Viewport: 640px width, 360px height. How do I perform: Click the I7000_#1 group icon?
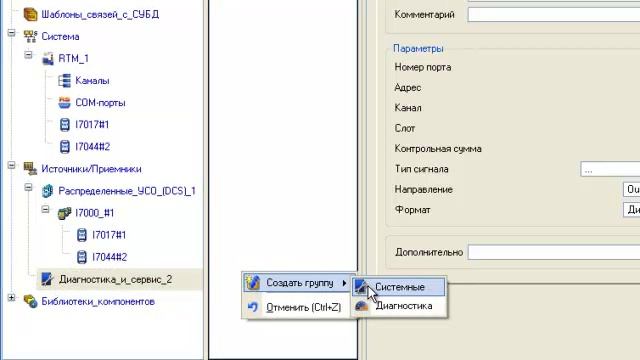click(64, 213)
